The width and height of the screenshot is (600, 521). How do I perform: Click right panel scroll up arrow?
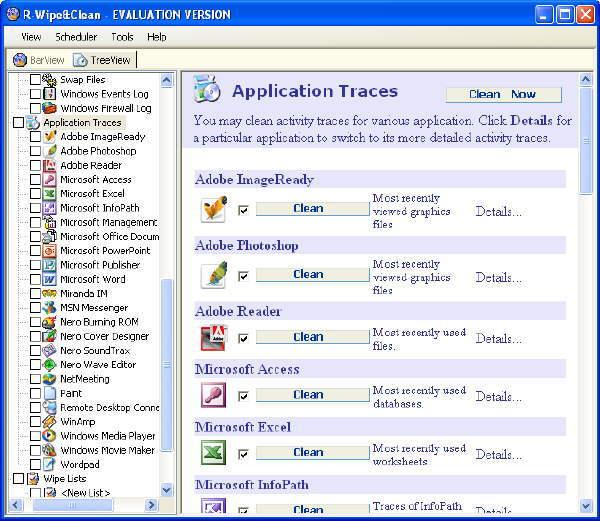click(x=586, y=79)
